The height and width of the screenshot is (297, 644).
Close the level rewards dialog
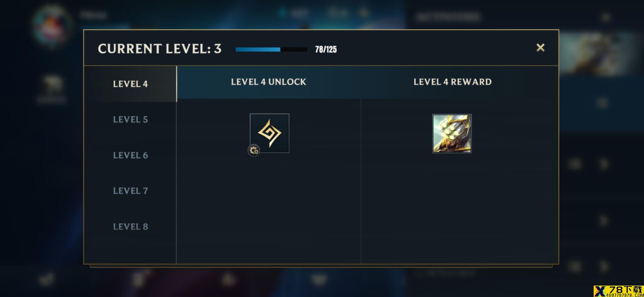coord(540,48)
